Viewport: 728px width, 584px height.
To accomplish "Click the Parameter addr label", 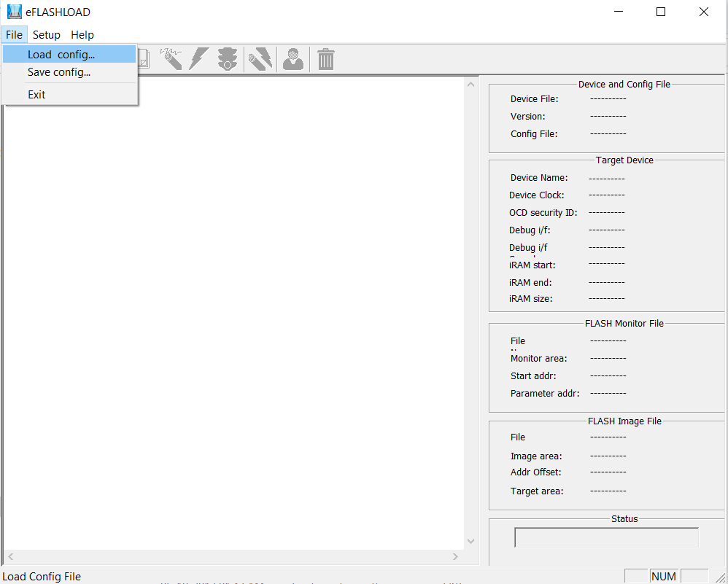I will 545,394.
